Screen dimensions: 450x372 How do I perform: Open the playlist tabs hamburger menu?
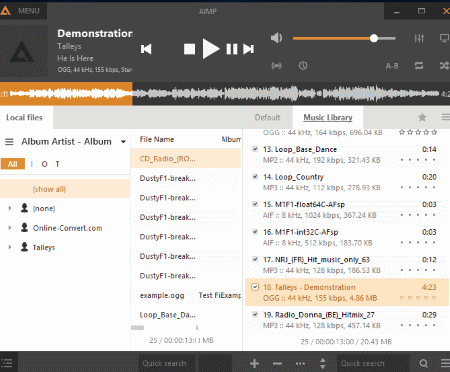(x=446, y=117)
